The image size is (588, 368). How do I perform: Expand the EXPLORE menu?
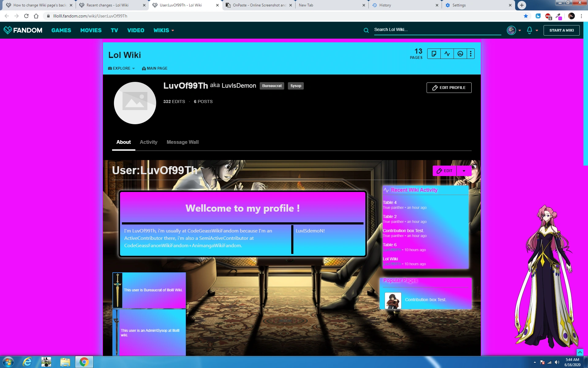122,68
